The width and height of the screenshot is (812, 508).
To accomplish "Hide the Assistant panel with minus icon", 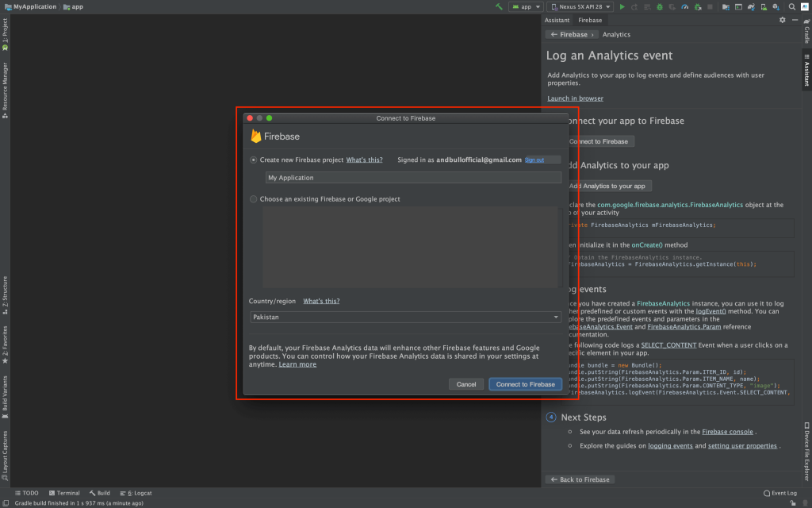I will tap(795, 20).
